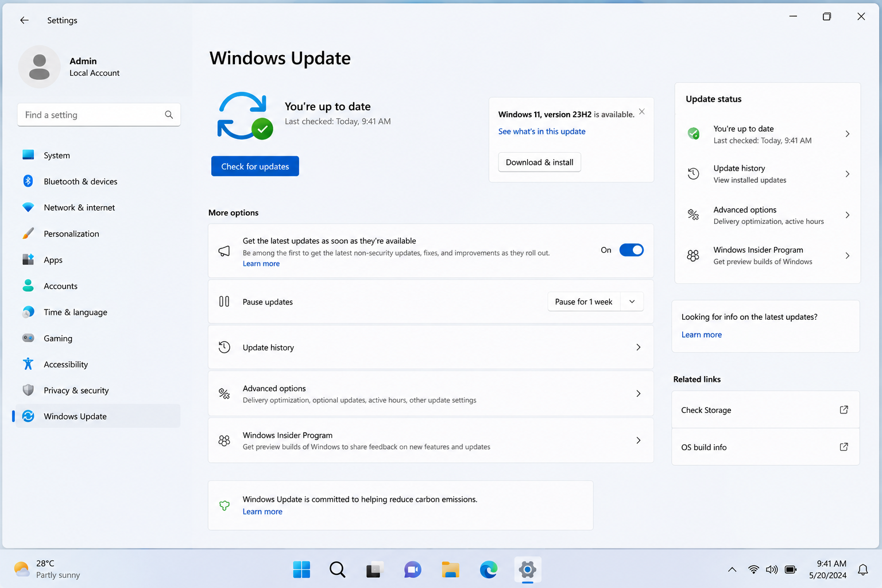Click the Time & language globe icon

(x=28, y=312)
